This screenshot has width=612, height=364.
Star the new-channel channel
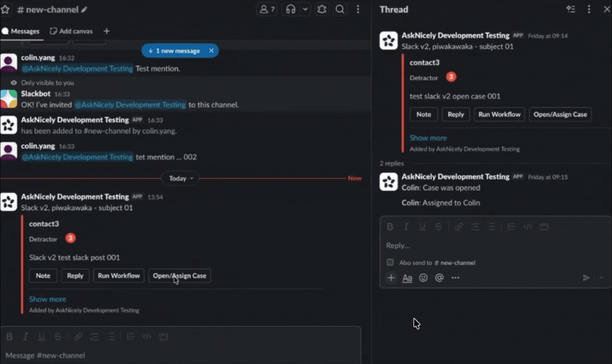[5, 9]
